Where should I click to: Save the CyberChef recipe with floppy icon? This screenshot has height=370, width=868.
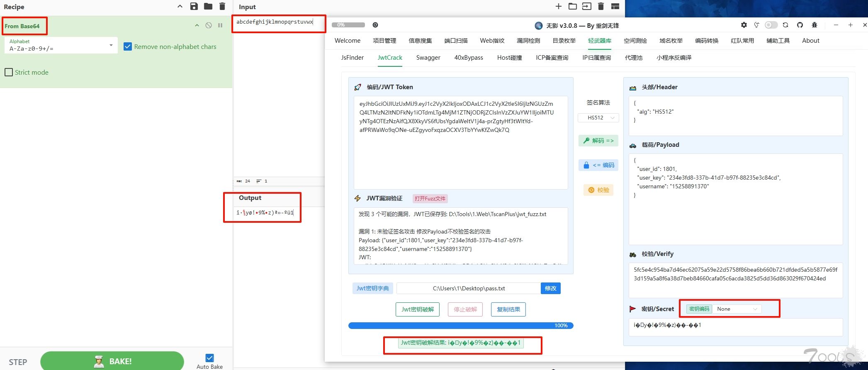pos(194,6)
